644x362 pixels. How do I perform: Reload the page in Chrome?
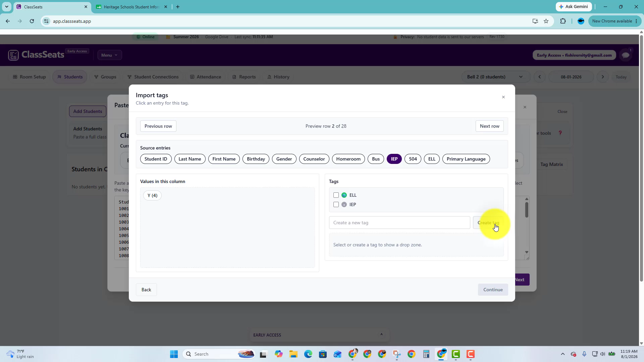tap(32, 21)
